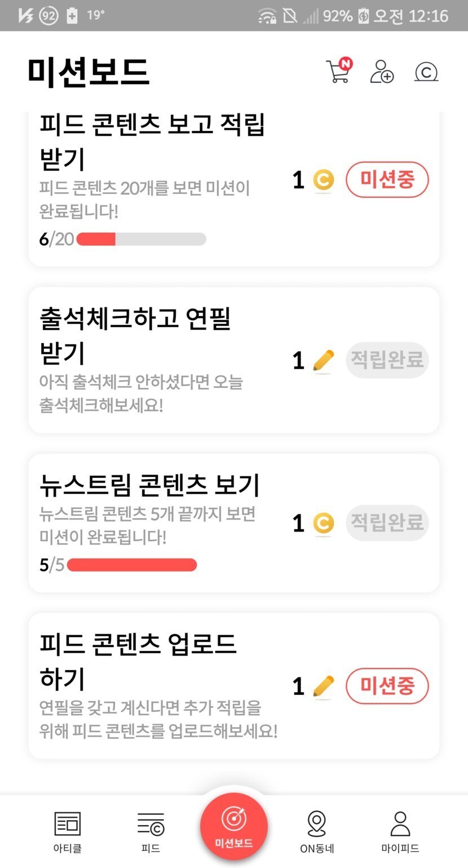
Task: Tap the add friend icon
Action: [x=382, y=72]
